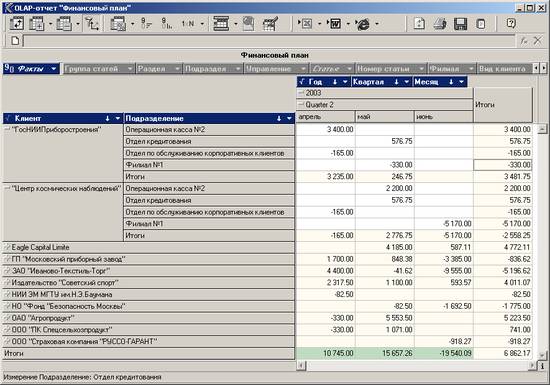The height and width of the screenshot is (385, 550).
Task: Click the formula bar input field
Action: click(x=269, y=41)
